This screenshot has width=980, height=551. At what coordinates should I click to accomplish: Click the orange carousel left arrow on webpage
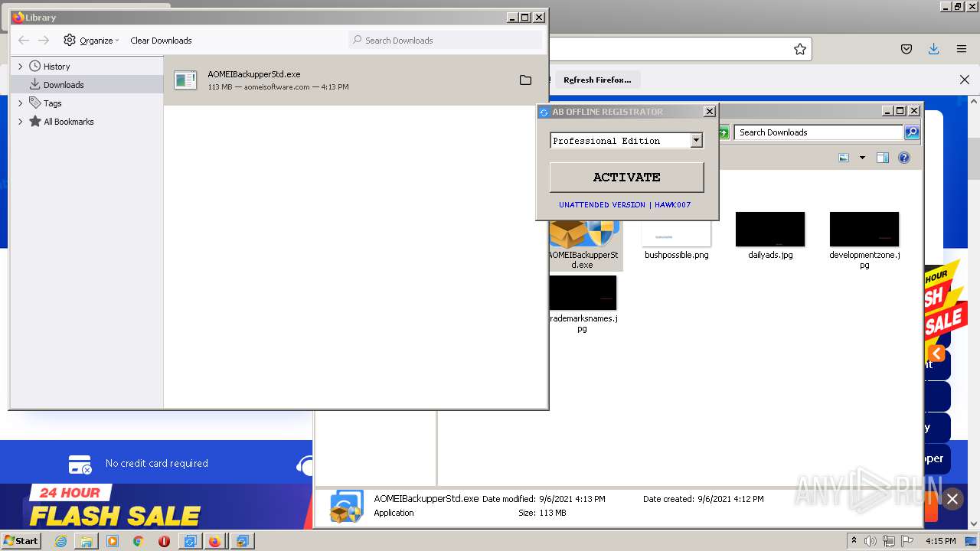tap(936, 353)
